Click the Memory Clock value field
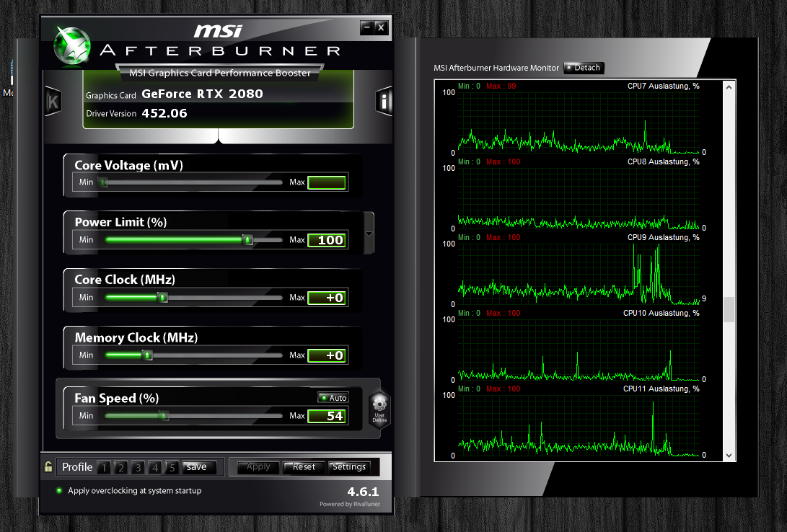Image resolution: width=787 pixels, height=532 pixels. pyautogui.click(x=327, y=355)
